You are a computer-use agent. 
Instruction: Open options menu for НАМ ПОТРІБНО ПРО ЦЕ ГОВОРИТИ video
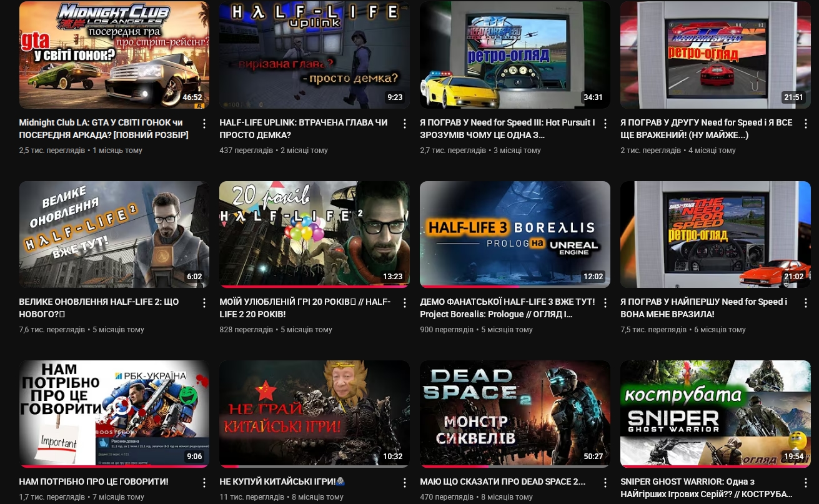pos(204,483)
